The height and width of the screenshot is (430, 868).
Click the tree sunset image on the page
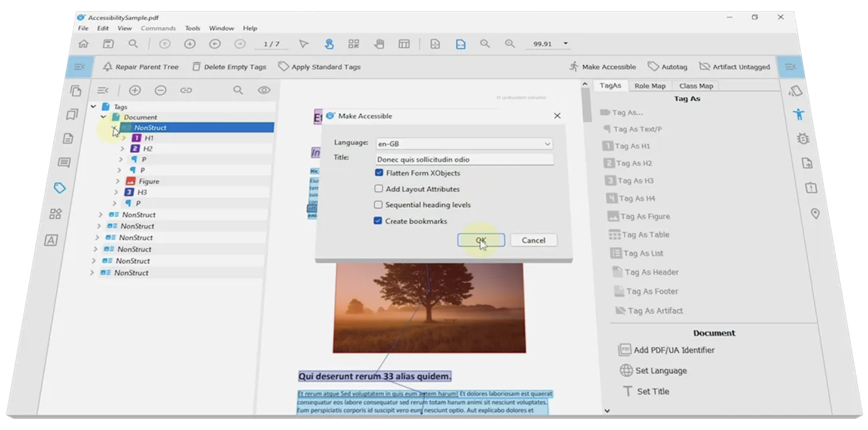click(x=429, y=308)
